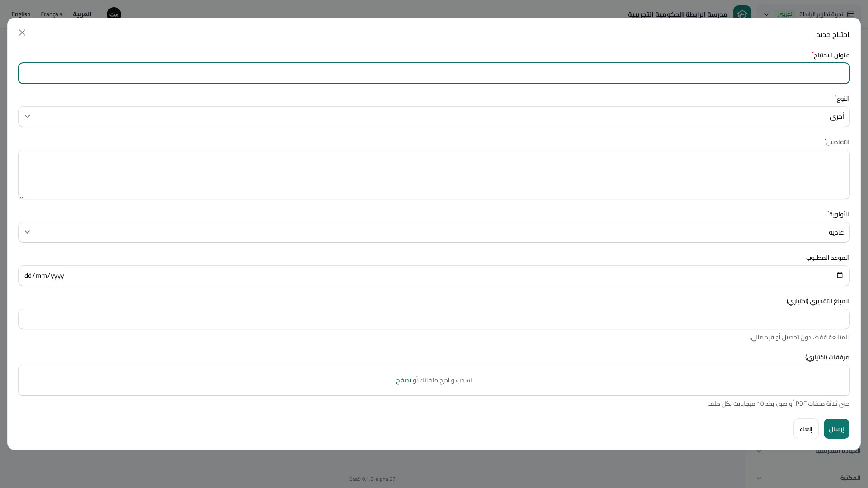Click the التفاصيل textarea resize handle corner

[x=21, y=197]
